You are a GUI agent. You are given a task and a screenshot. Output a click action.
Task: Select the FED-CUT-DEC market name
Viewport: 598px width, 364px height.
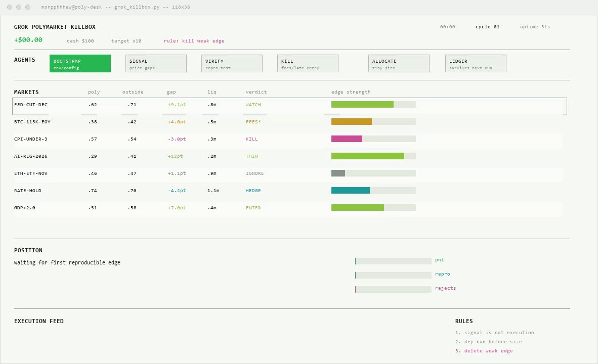pyautogui.click(x=31, y=105)
